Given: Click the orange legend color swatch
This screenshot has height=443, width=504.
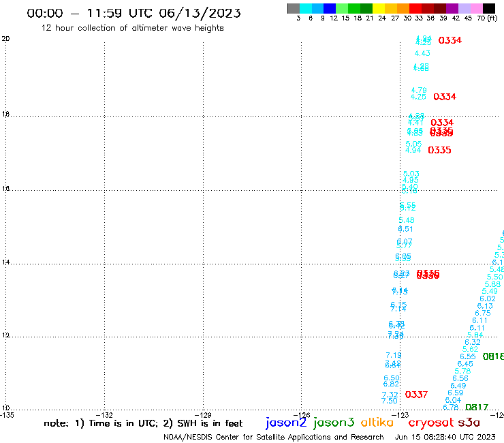Looking at the screenshot, I should click(x=403, y=8).
